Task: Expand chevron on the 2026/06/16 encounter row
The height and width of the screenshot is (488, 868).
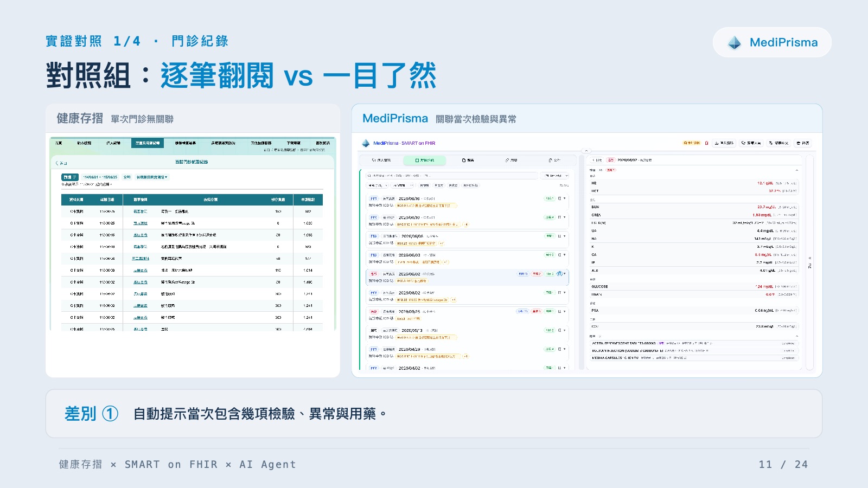Action: pos(565,198)
